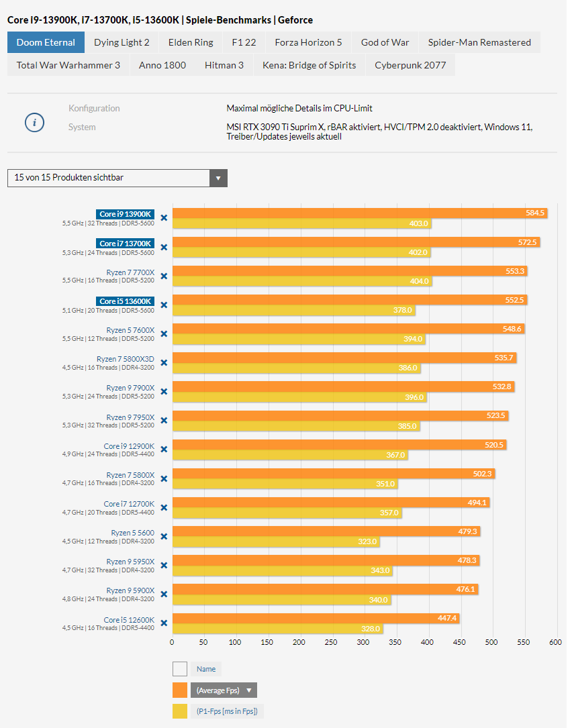Image resolution: width=572 pixels, height=728 pixels.
Task: Remove Ryzen 9 7900X using its X icon
Action: 164,391
